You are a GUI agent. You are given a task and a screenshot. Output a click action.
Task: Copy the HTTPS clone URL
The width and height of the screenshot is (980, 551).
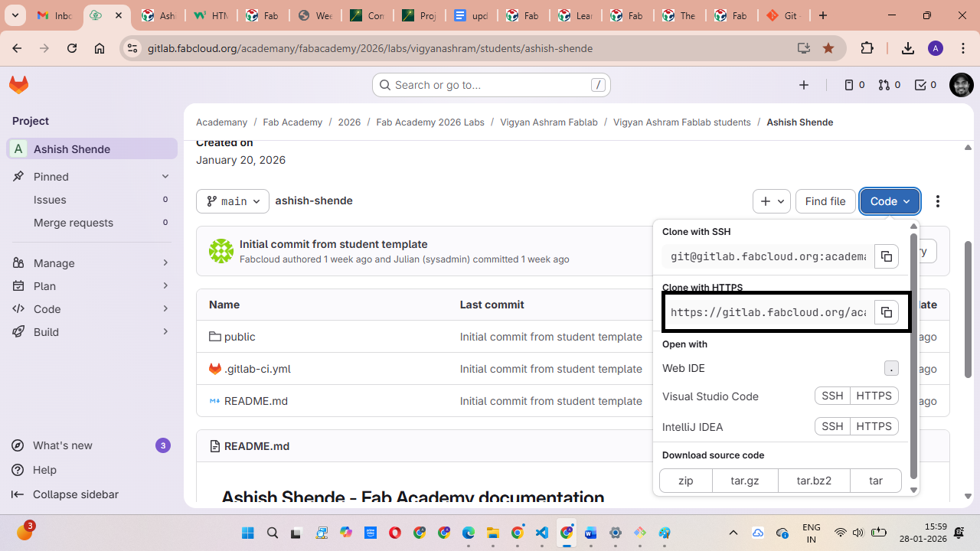coord(886,312)
